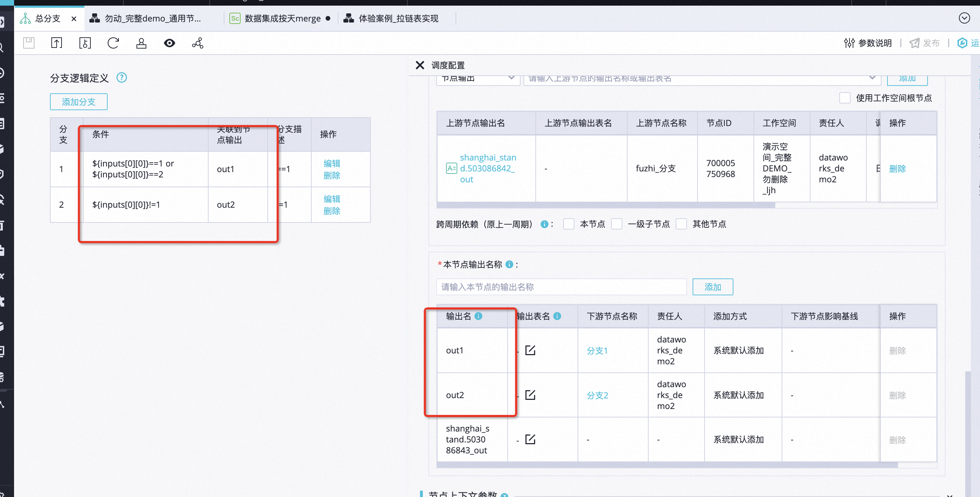
Task: Click A= icon beside shanghai_stand upstream output
Action: [x=451, y=168]
